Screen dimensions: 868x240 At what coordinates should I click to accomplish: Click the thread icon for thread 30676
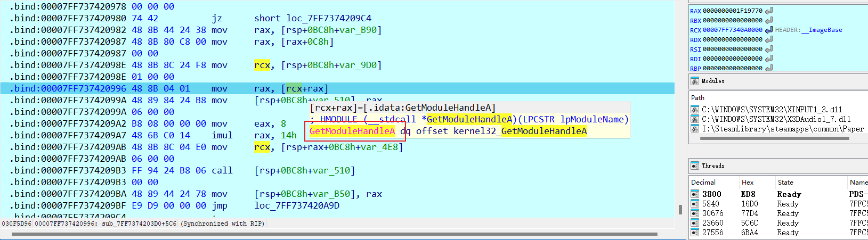[x=695, y=213]
